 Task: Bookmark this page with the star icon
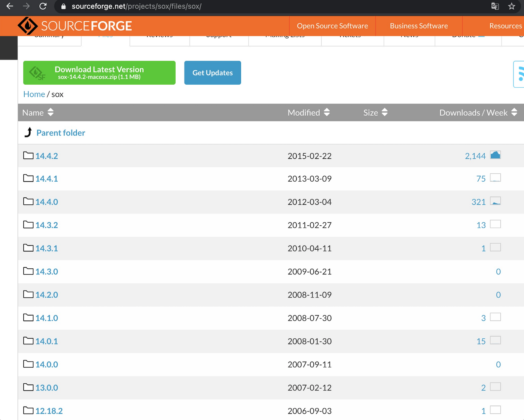pyautogui.click(x=512, y=6)
